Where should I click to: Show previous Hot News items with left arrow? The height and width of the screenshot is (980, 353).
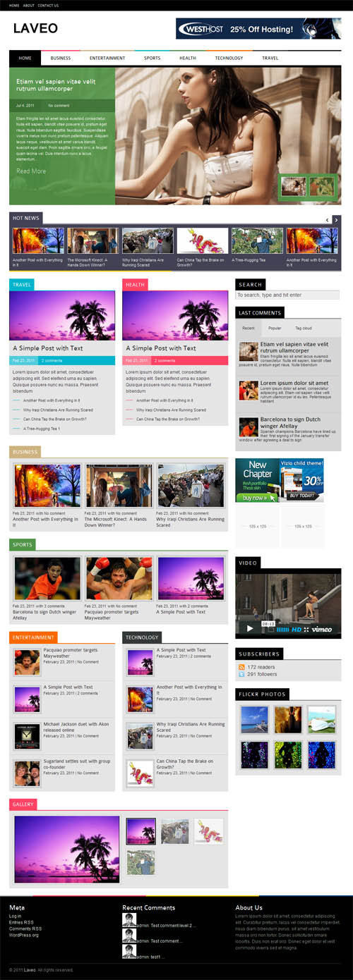pyautogui.click(x=327, y=219)
